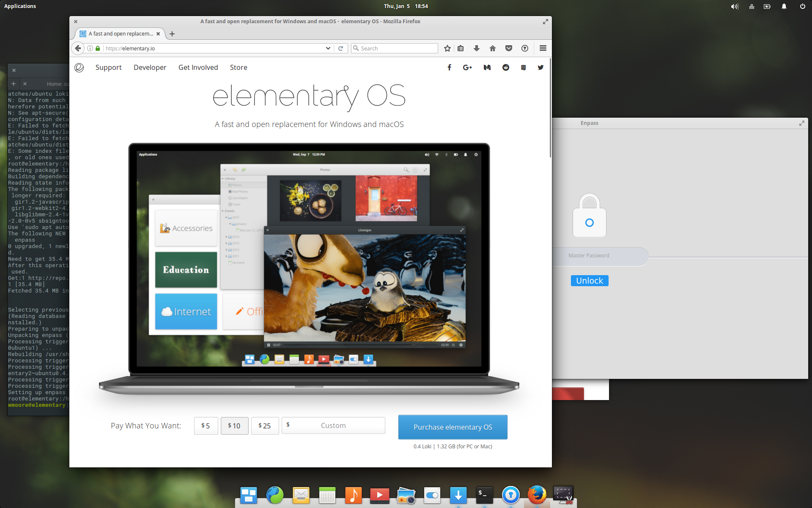Click the Reddit icon in elementary nav
Viewport: 812px width, 508px height.
(505, 67)
